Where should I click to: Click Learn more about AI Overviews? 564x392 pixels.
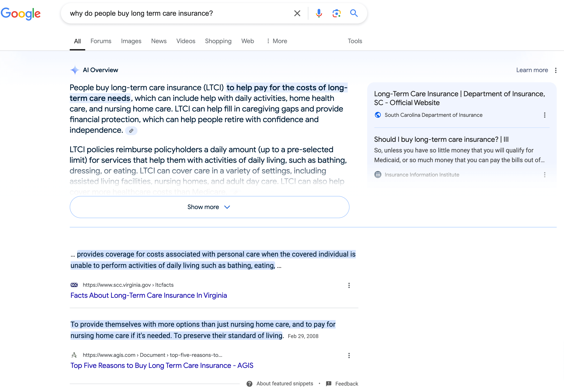(x=532, y=70)
